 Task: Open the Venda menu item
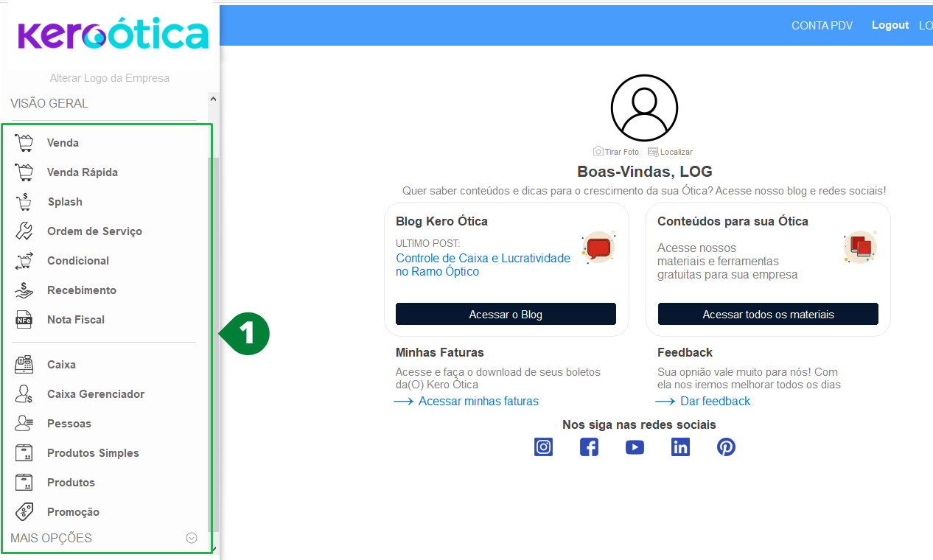63,142
